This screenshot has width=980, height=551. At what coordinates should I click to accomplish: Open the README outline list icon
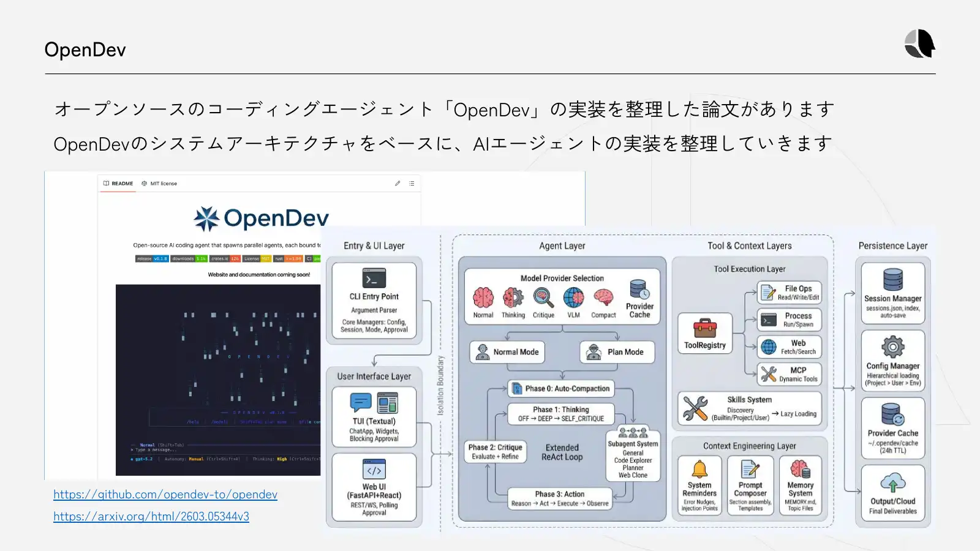[x=412, y=183]
